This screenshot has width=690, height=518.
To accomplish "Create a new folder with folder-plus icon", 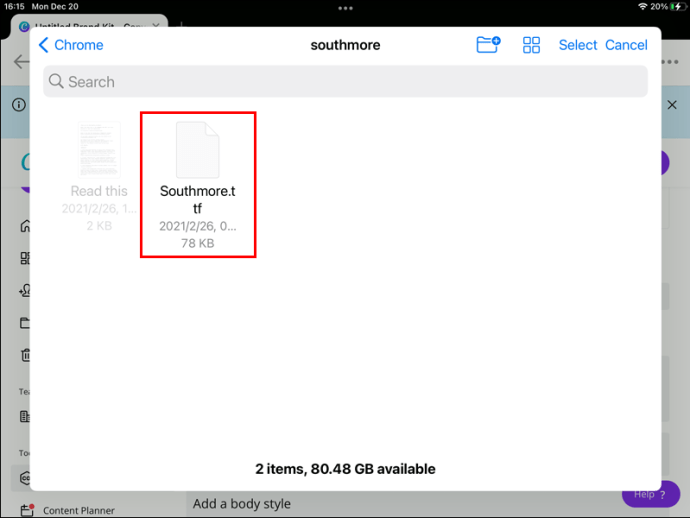I will point(488,45).
